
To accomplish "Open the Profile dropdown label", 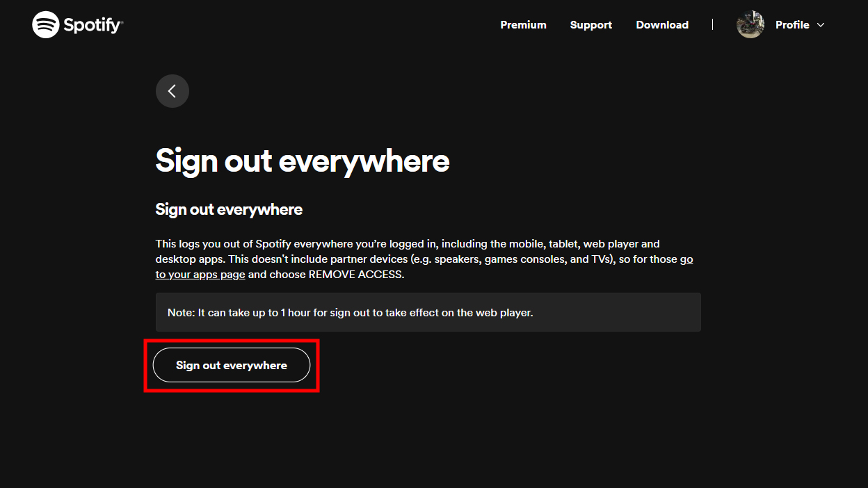I will (792, 25).
